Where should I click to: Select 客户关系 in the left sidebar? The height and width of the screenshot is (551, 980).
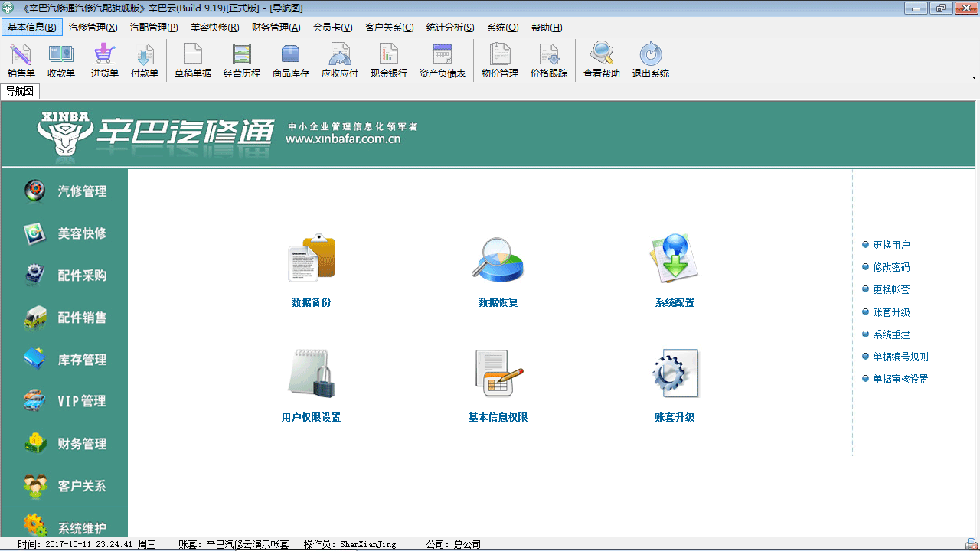coord(64,486)
